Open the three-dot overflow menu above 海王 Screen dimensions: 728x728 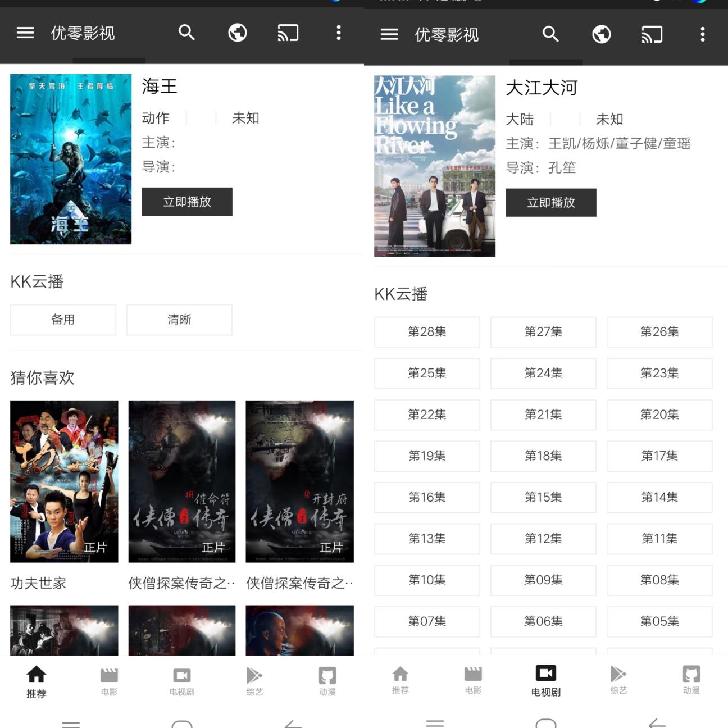338,33
